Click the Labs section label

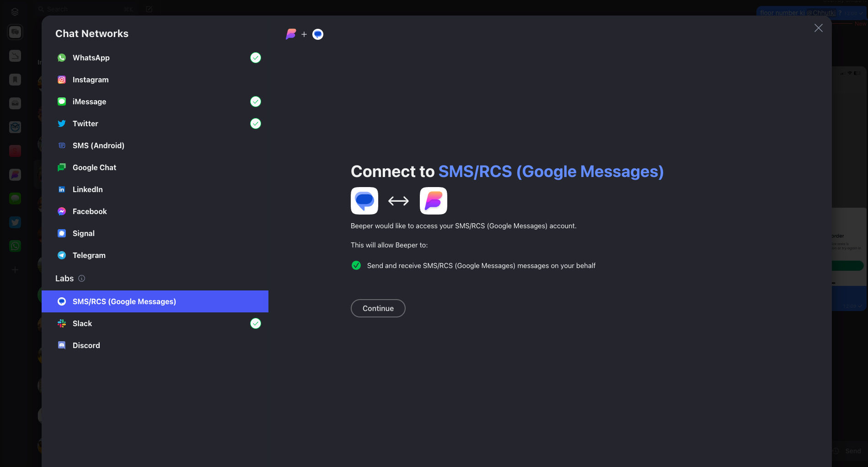click(64, 279)
